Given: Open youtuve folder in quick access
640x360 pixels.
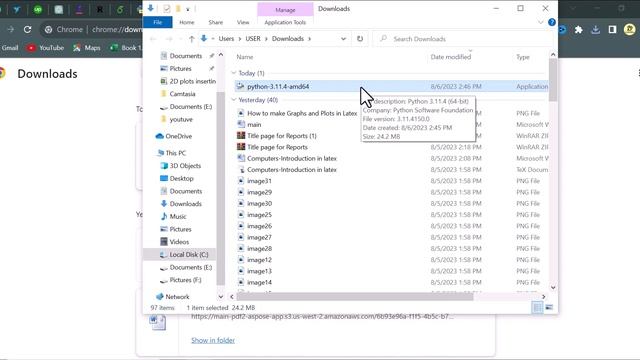Looking at the screenshot, I should pos(181,119).
